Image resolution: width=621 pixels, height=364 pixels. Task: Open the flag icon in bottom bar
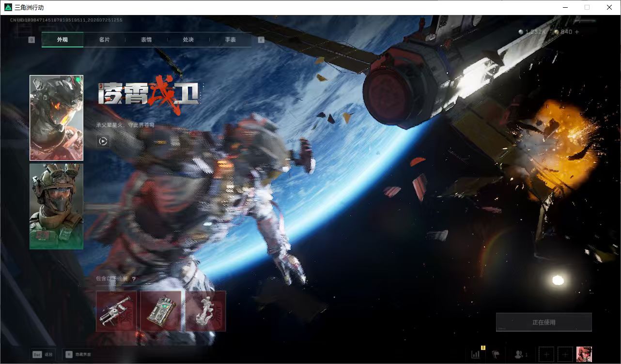point(496,354)
